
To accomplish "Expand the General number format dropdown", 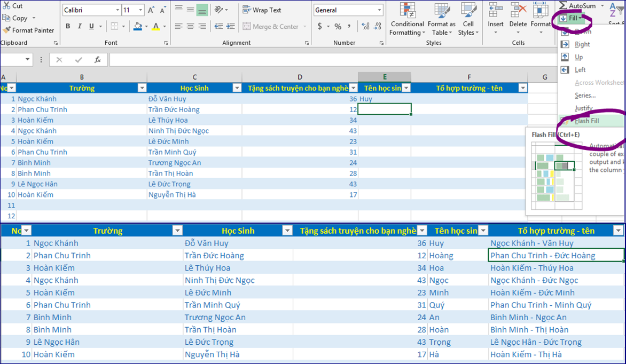I will 380,10.
